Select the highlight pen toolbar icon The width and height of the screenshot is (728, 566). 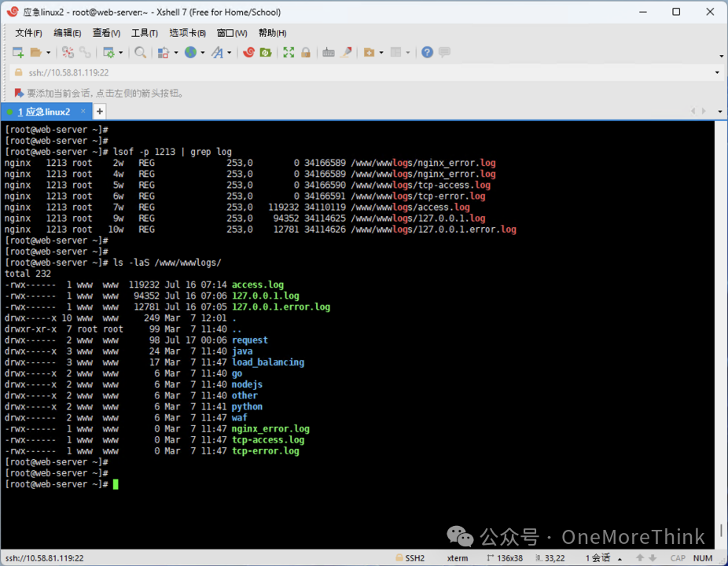click(x=344, y=52)
